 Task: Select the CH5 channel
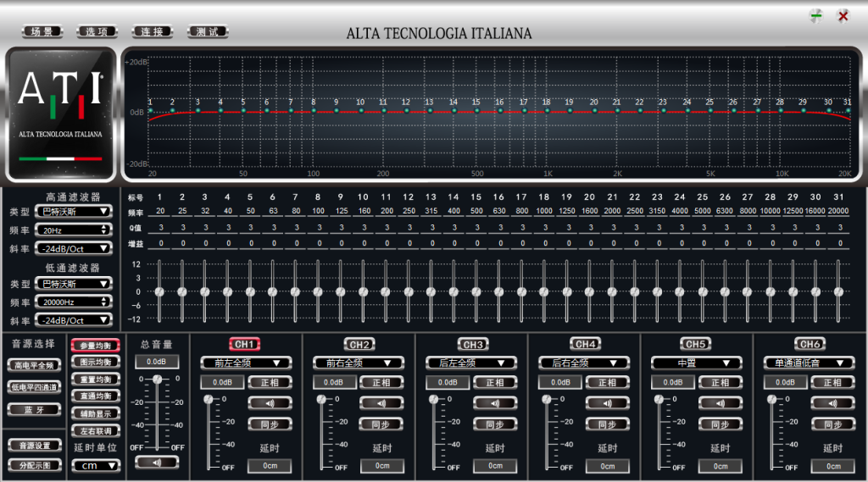pyautogui.click(x=695, y=344)
